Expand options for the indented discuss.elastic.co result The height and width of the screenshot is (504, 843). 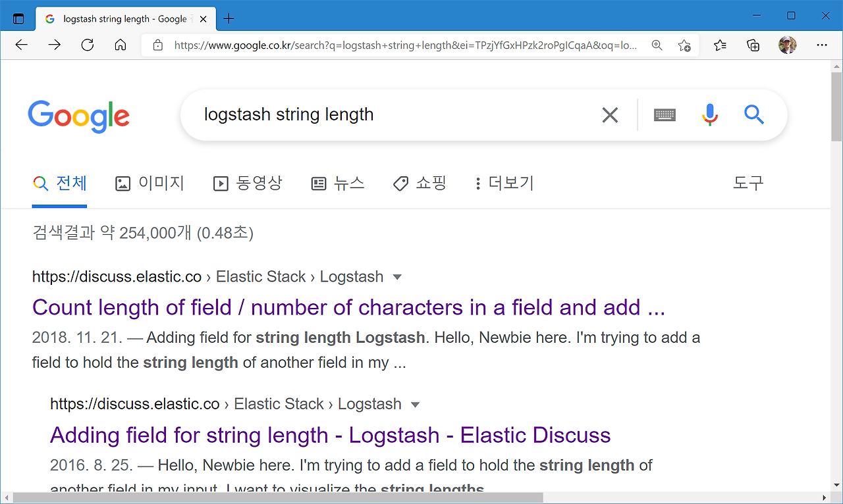pyautogui.click(x=415, y=405)
